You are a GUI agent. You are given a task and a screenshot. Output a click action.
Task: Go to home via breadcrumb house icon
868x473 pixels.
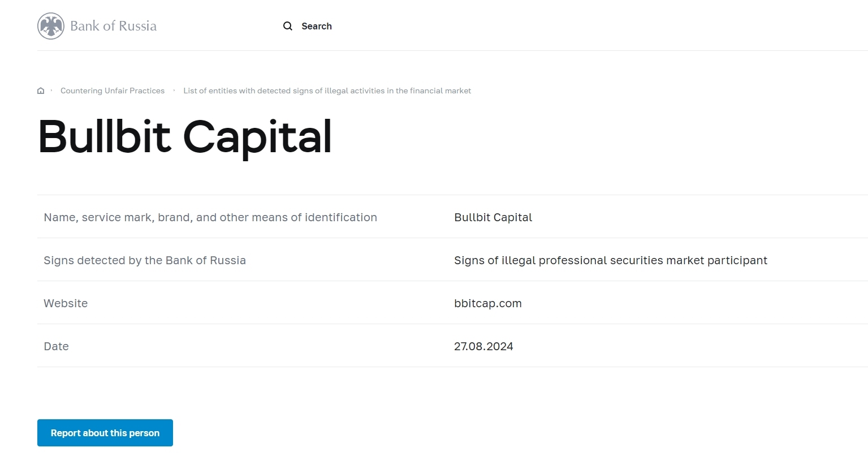[41, 91]
